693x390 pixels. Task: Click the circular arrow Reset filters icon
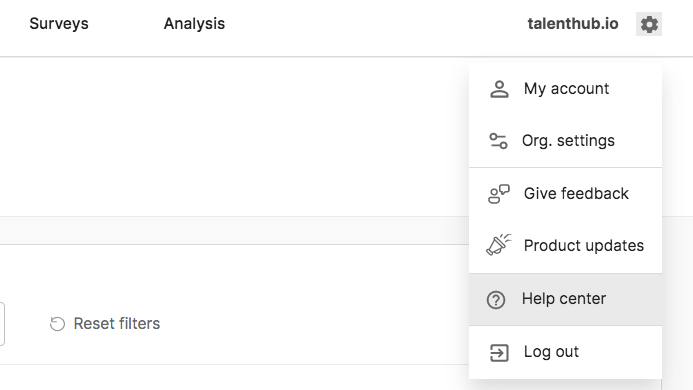click(57, 324)
